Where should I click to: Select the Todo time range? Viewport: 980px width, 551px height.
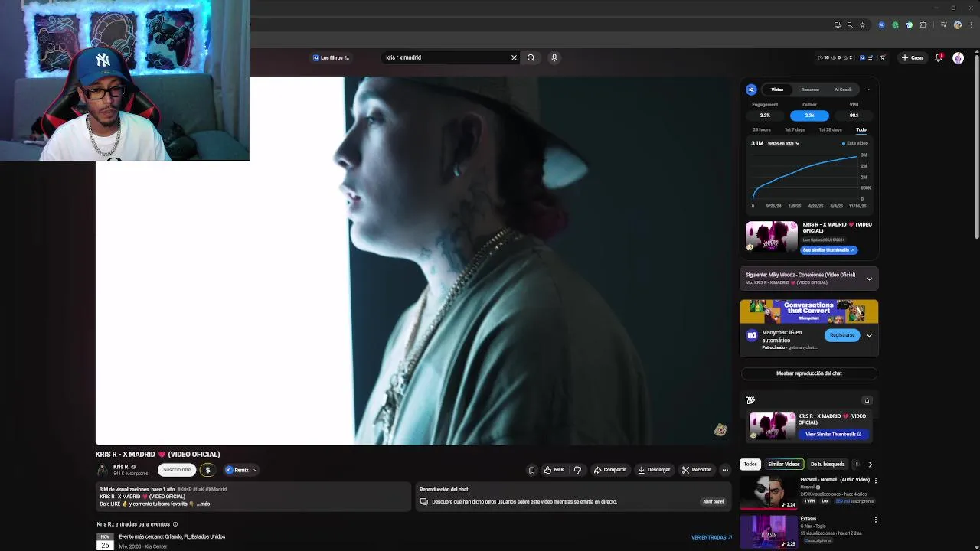pyautogui.click(x=861, y=130)
